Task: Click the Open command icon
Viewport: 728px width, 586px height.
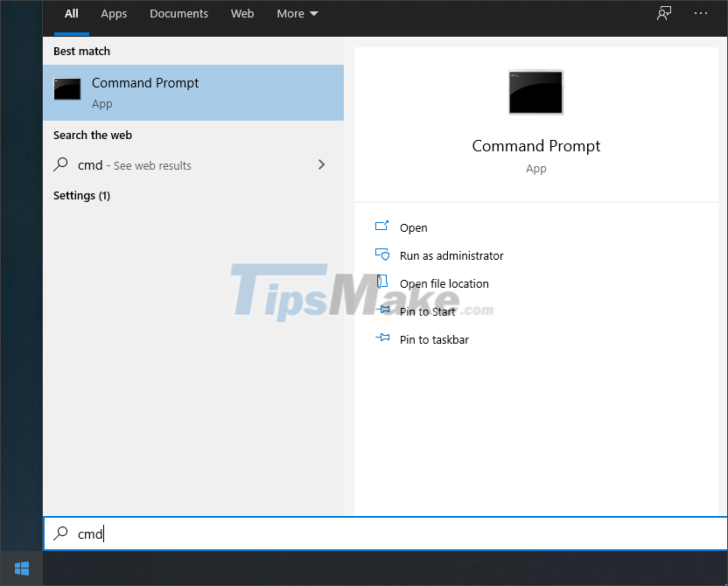Action: 383,227
